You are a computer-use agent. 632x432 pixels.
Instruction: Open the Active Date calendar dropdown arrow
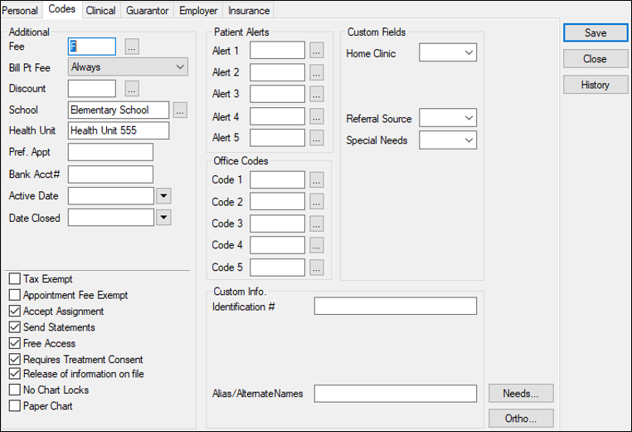[x=164, y=195]
